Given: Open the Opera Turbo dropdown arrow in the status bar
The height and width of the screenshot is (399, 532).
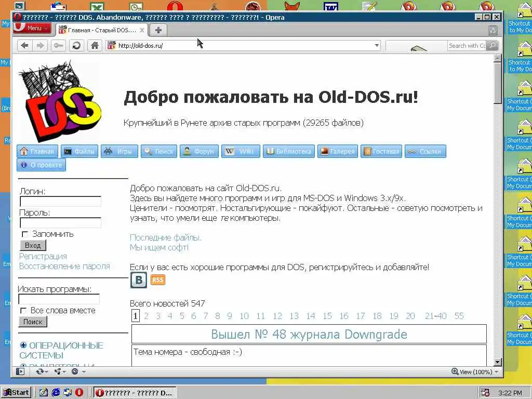Looking at the screenshot, I should [84, 372].
